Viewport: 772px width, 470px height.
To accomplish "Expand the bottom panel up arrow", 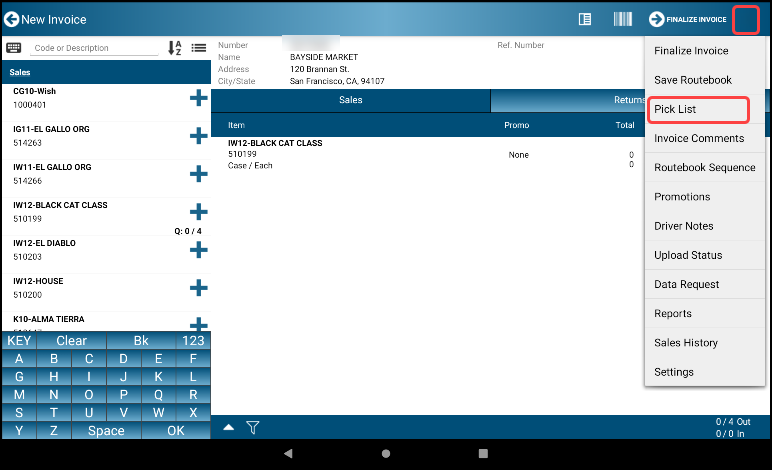I will [x=228, y=427].
